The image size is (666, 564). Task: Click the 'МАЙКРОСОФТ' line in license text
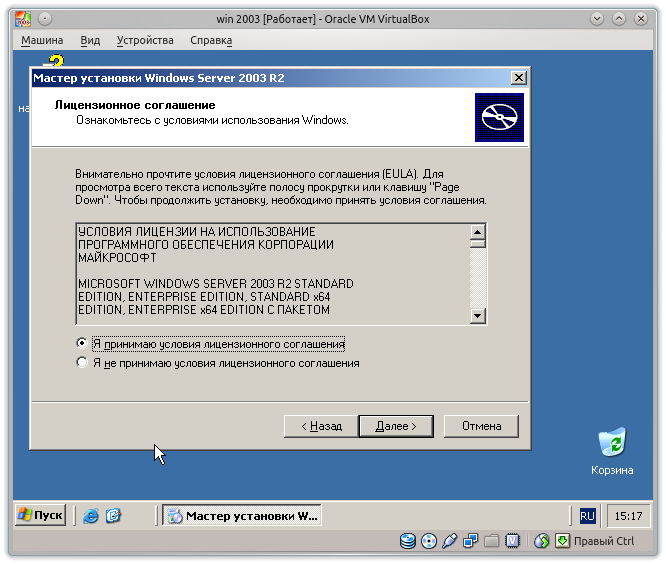[x=117, y=258]
